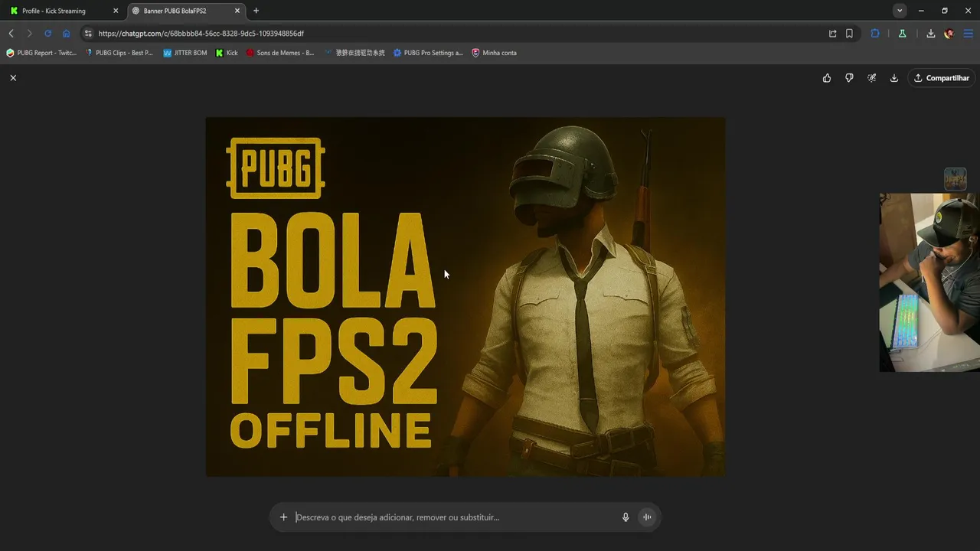Give the generated image a thumbs up

pos(827,78)
